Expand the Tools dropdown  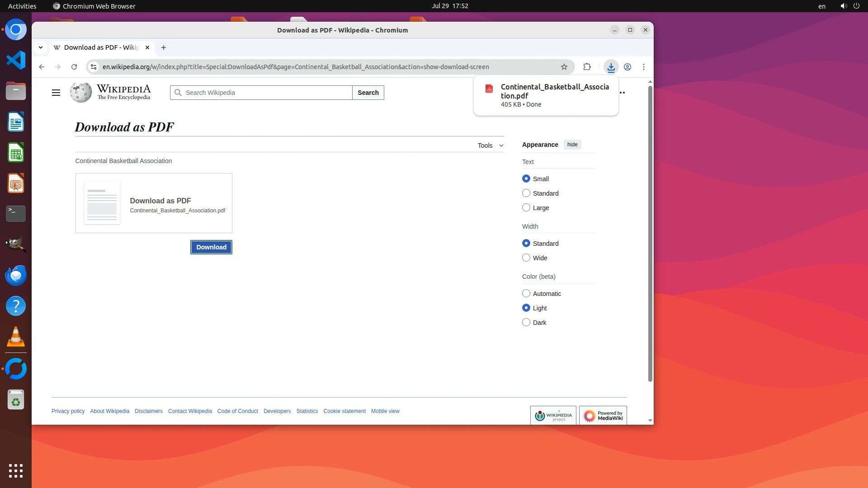(490, 145)
